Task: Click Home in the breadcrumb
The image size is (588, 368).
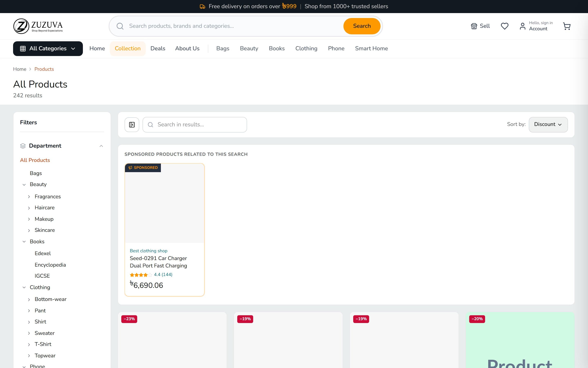Action: coord(20,69)
